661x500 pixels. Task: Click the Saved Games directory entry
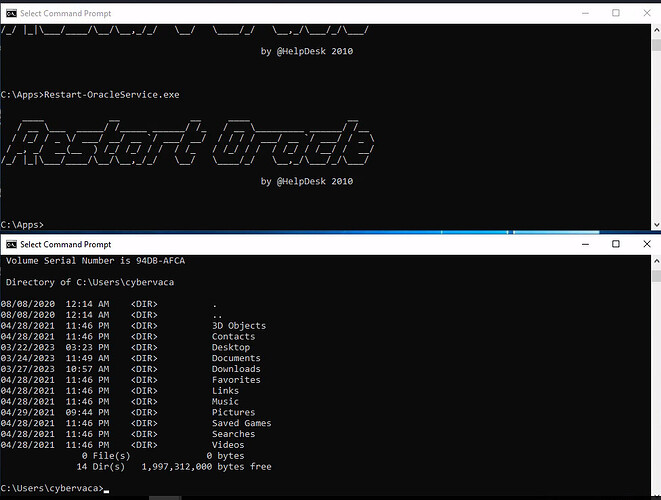pyautogui.click(x=241, y=423)
